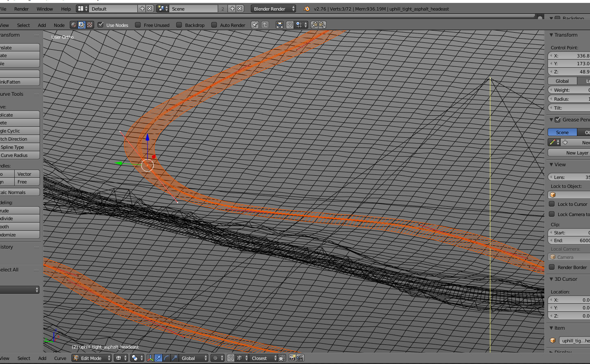Click the Curve Radius button
Image resolution: width=590 pixels, height=364 pixels.
pos(20,155)
